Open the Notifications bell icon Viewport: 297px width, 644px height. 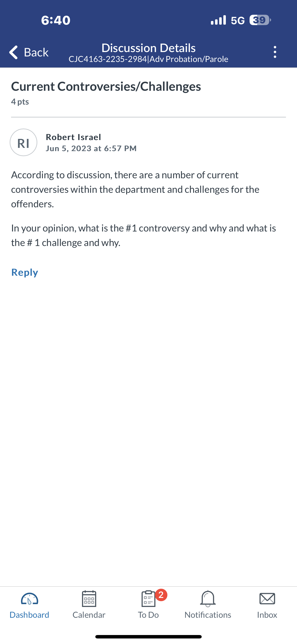pos(208,599)
